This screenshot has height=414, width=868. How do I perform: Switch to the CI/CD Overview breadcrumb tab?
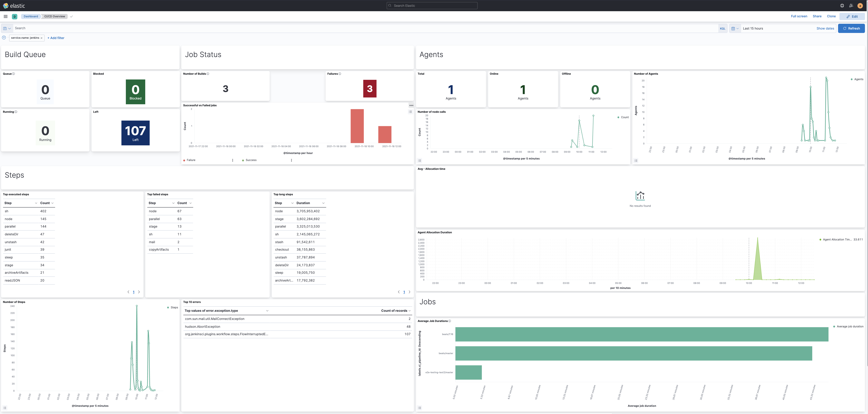[54, 16]
